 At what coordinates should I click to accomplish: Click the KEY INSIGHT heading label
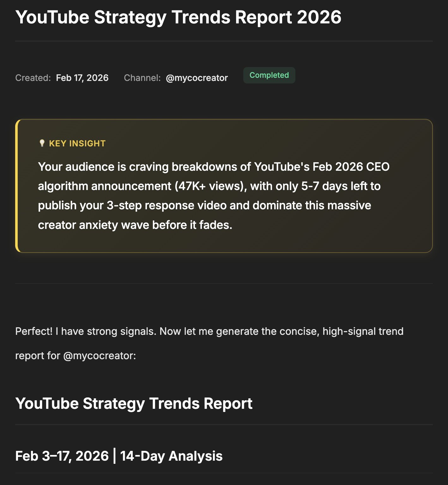point(77,144)
